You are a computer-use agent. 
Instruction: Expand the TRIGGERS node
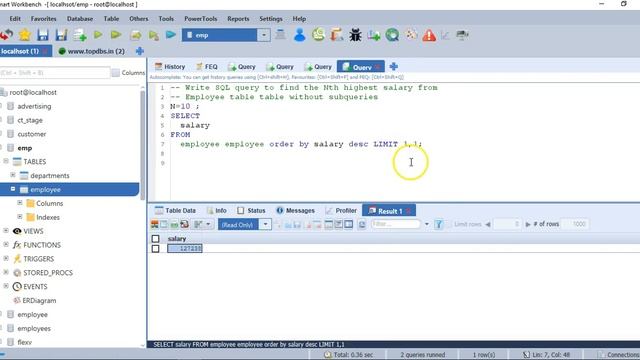6,258
